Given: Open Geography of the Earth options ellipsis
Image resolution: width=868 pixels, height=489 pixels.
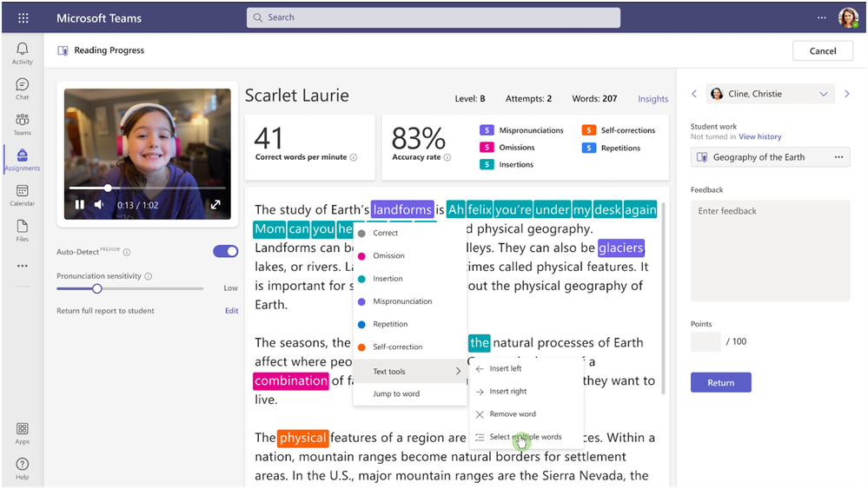Looking at the screenshot, I should 838,157.
